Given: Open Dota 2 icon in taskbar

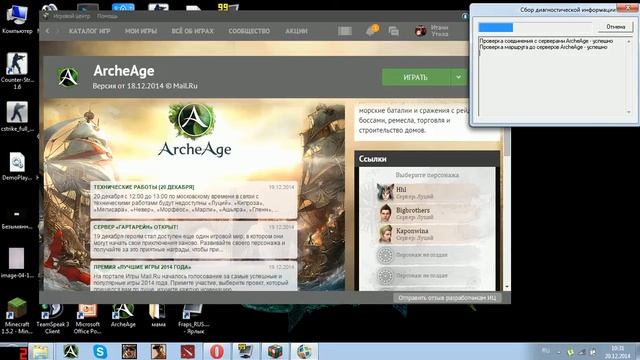Looking at the screenshot, I should (x=188, y=352).
